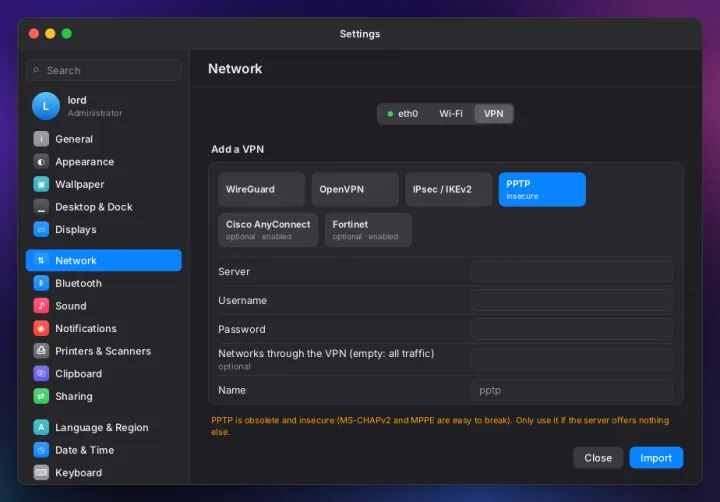Click the Administrator label under lord
This screenshot has width=720, height=502.
click(95, 113)
